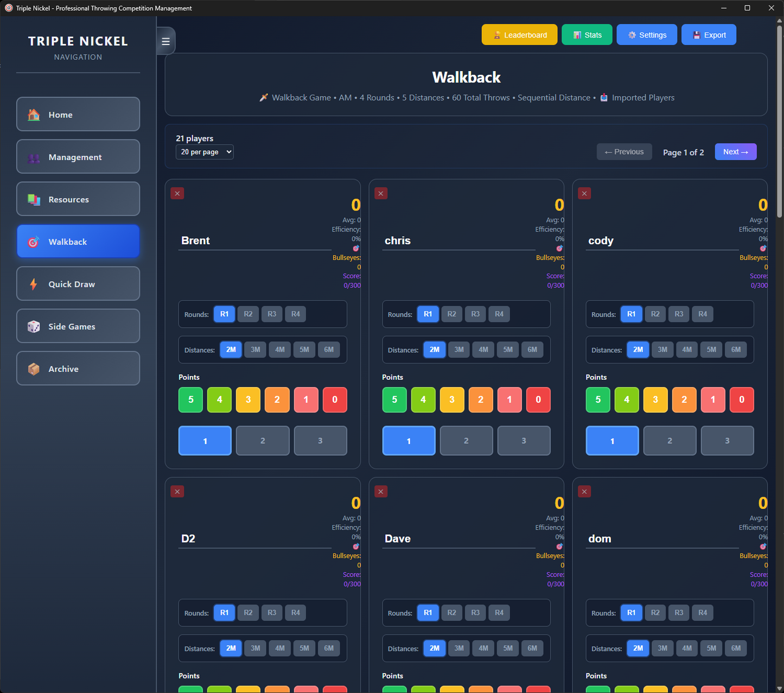Open the Leaderboard
The height and width of the screenshot is (693, 784).
(x=519, y=35)
